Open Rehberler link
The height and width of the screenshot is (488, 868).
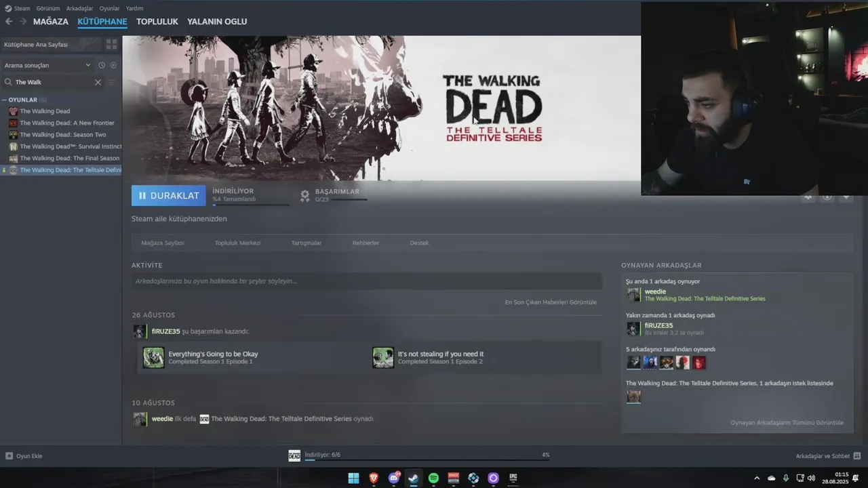(366, 243)
